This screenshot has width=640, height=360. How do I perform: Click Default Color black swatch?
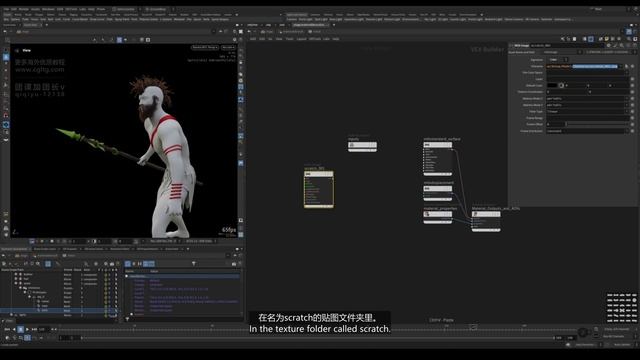(552, 85)
